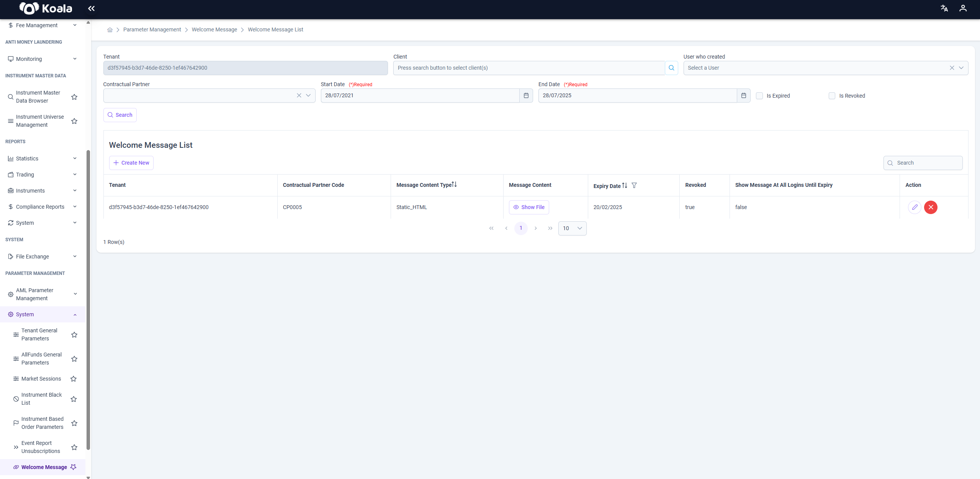980x479 pixels.
Task: Favorite Instrument Master Data Browser star
Action: 74,97
